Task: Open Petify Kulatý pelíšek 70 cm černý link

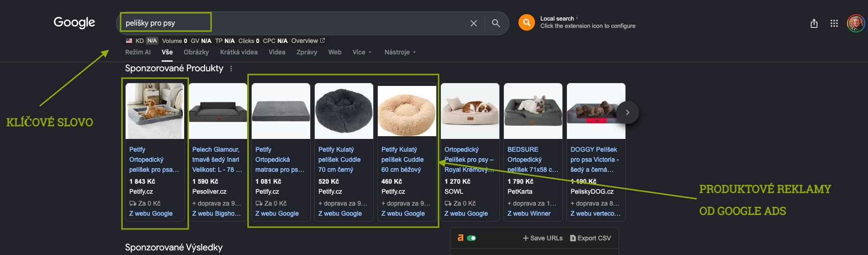Action: coord(339,159)
